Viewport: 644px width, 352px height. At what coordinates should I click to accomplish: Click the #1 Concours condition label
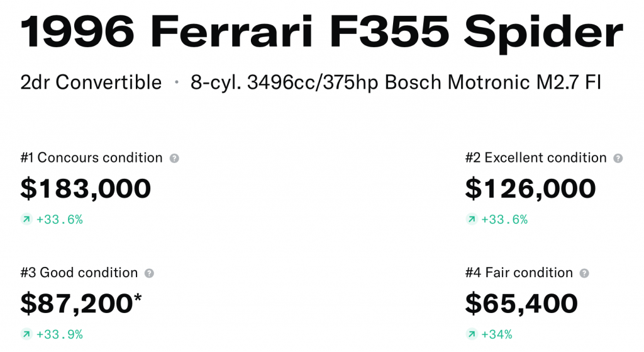point(91,158)
